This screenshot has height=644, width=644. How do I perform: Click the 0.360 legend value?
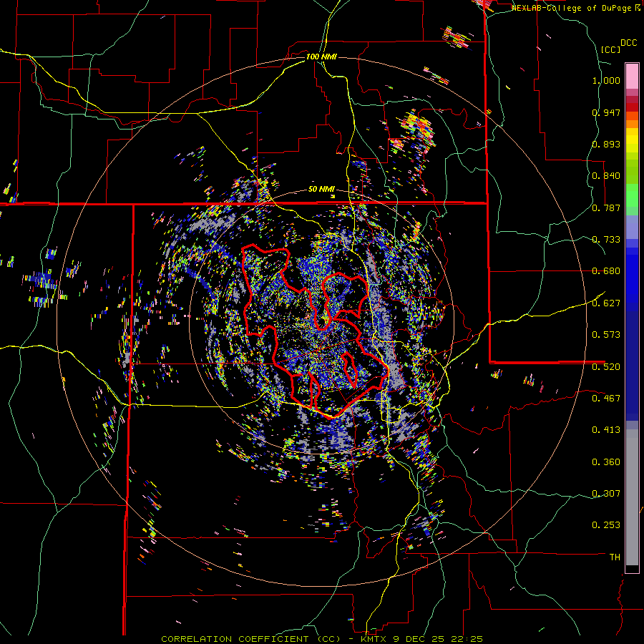pos(606,462)
